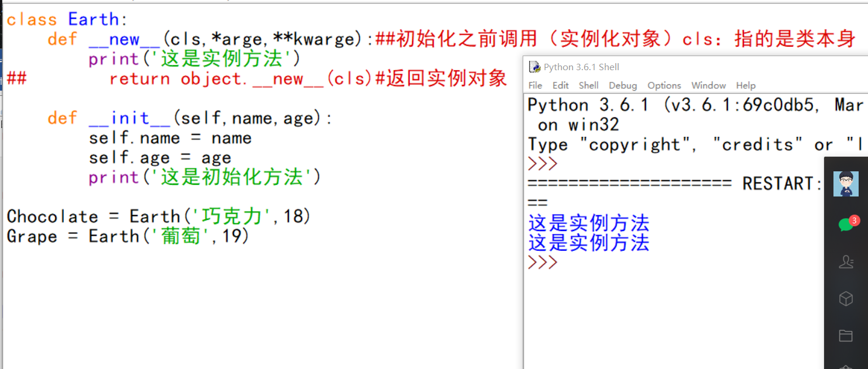868x369 pixels.
Task: Open the Edit menu in Python Shell
Action: click(x=560, y=85)
